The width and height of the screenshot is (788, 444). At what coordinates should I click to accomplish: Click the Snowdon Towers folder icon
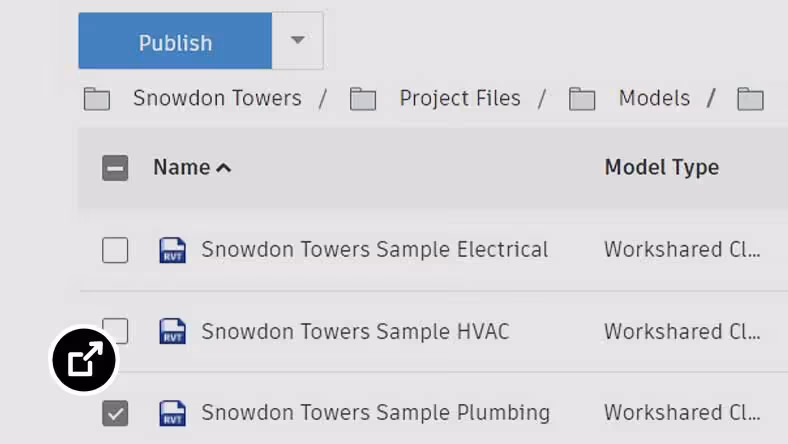coord(97,99)
